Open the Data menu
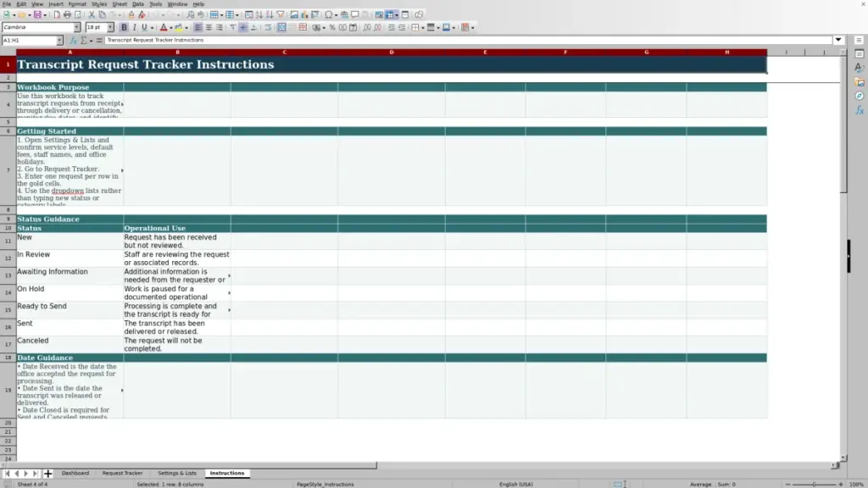868x488 pixels. click(138, 4)
